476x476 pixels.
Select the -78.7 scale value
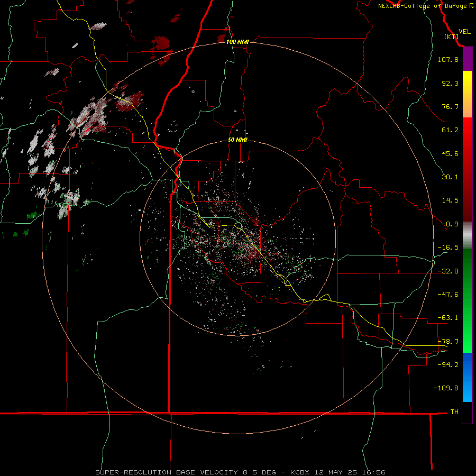click(x=448, y=342)
